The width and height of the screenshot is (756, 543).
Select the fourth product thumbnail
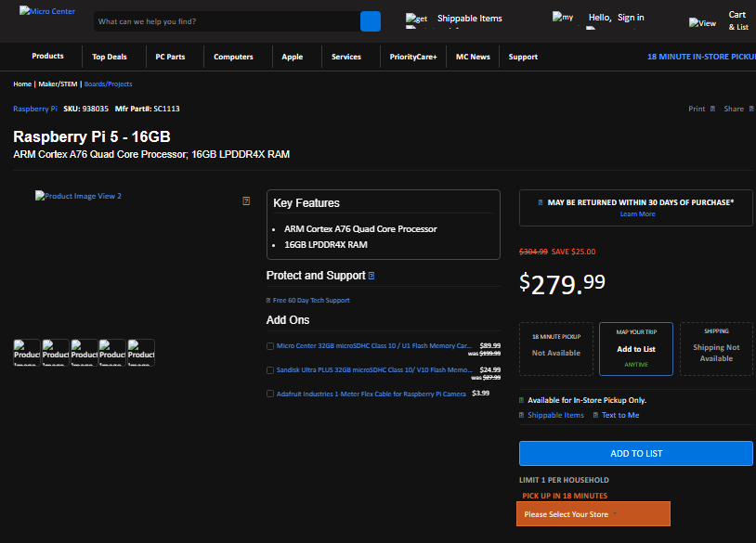click(x=112, y=353)
